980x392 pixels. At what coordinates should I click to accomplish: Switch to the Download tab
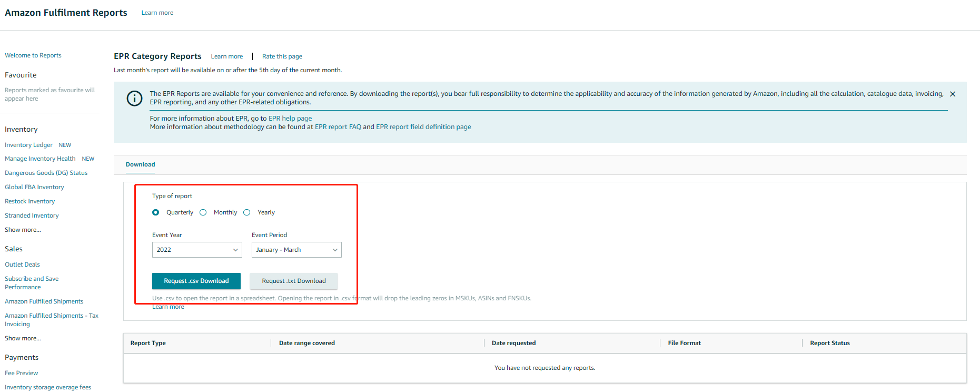pos(140,164)
